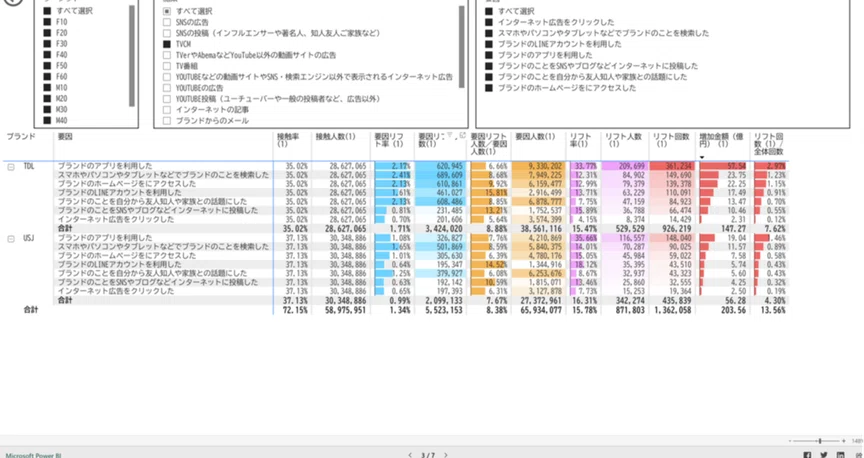Toggle the F60 checkbox
The width and height of the screenshot is (864, 458).
click(x=47, y=77)
